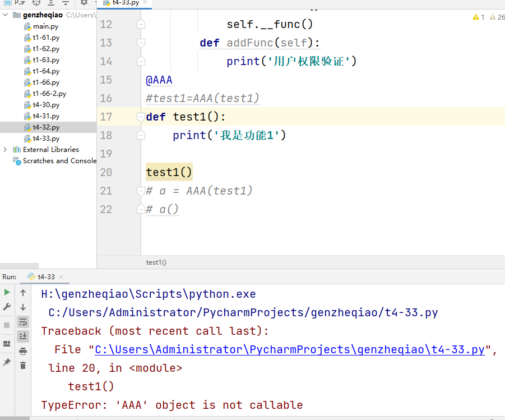Click the Project tool window icon

pyautogui.click(x=8, y=3)
